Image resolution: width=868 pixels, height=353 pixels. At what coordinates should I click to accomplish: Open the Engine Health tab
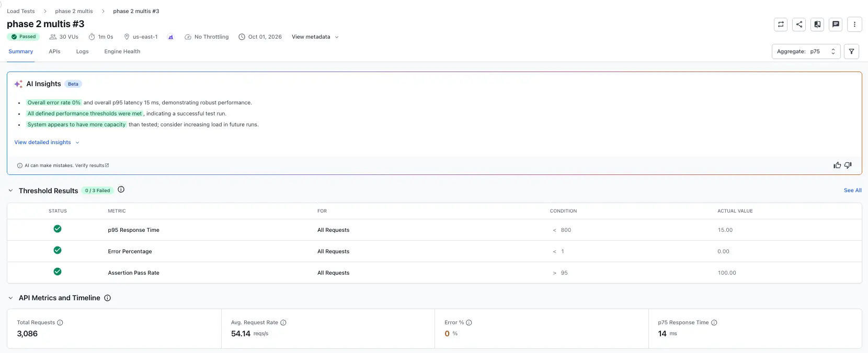coord(122,52)
